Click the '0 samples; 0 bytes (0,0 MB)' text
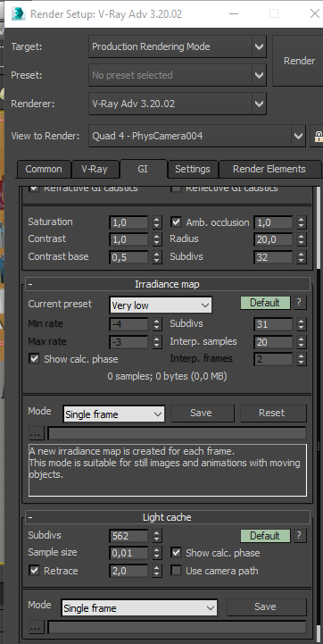 click(167, 376)
